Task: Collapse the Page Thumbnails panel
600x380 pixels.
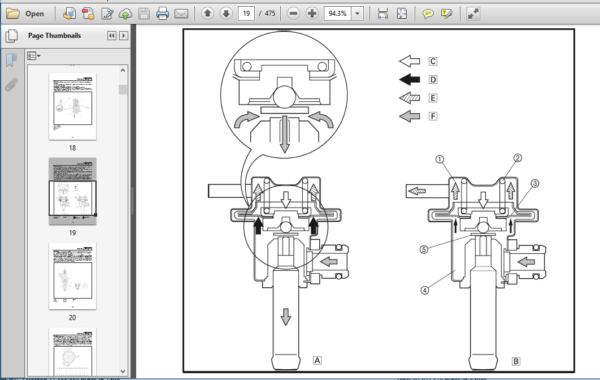Action: [x=111, y=36]
